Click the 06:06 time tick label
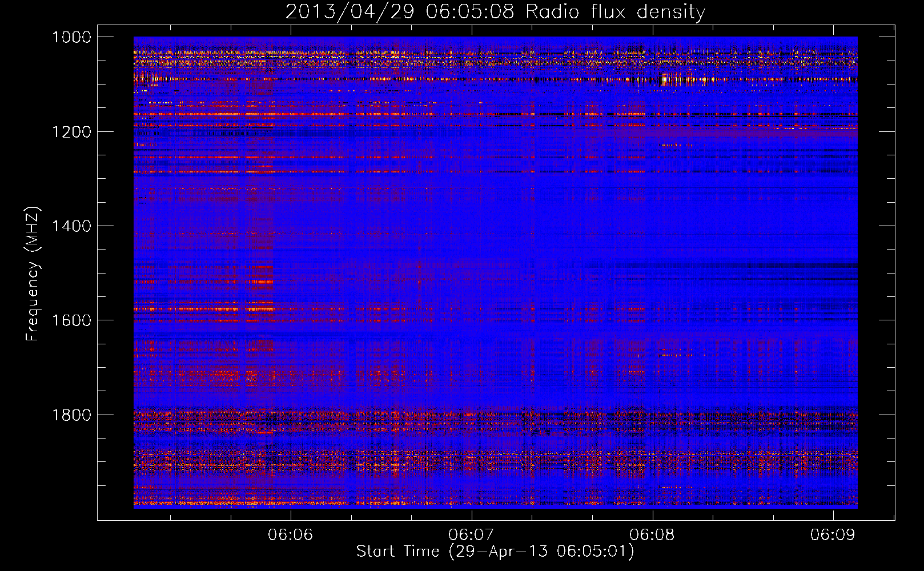The height and width of the screenshot is (571, 924). pyautogui.click(x=291, y=534)
